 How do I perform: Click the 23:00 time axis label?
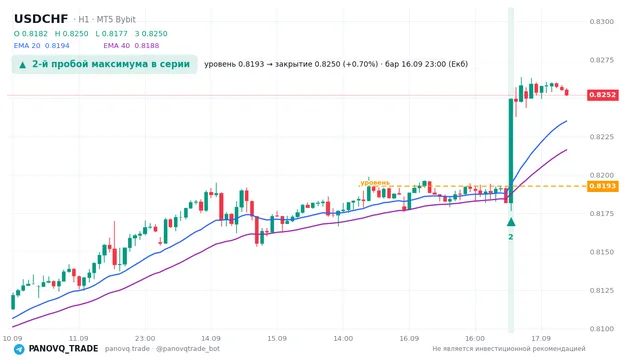pyautogui.click(x=145, y=338)
